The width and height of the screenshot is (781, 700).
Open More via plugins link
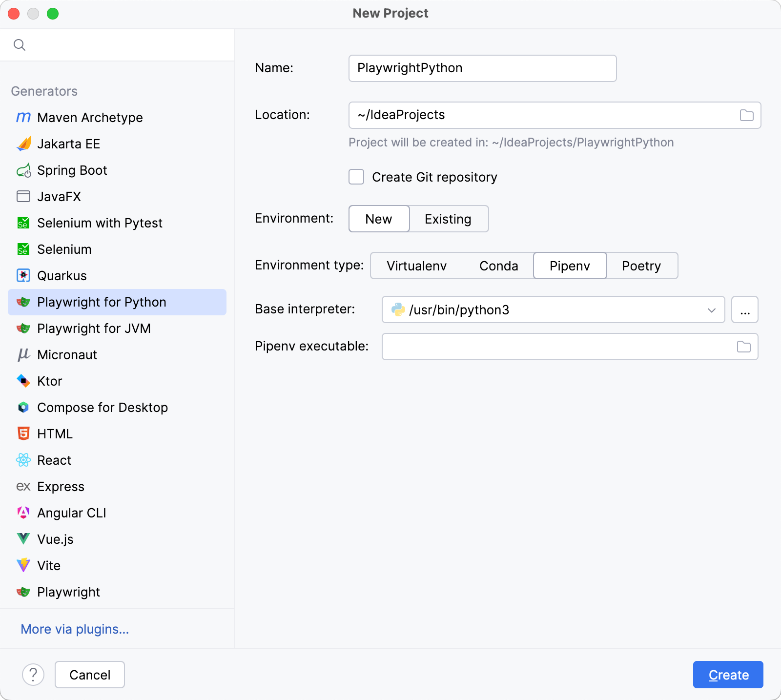[74, 629]
